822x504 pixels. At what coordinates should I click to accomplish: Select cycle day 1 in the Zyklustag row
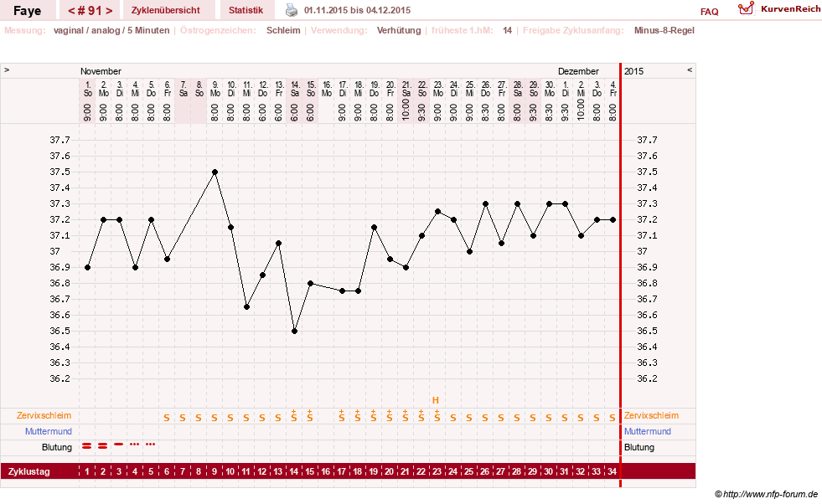(x=87, y=471)
